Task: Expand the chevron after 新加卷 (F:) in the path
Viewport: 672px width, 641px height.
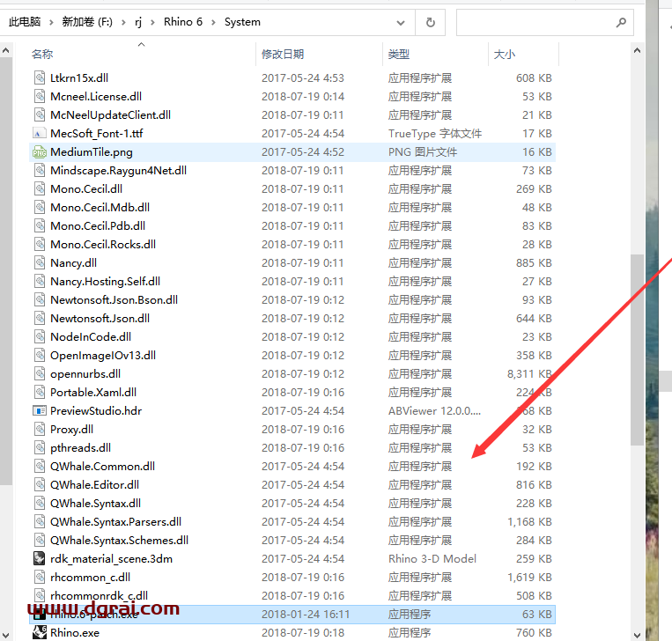Action: pos(123,22)
